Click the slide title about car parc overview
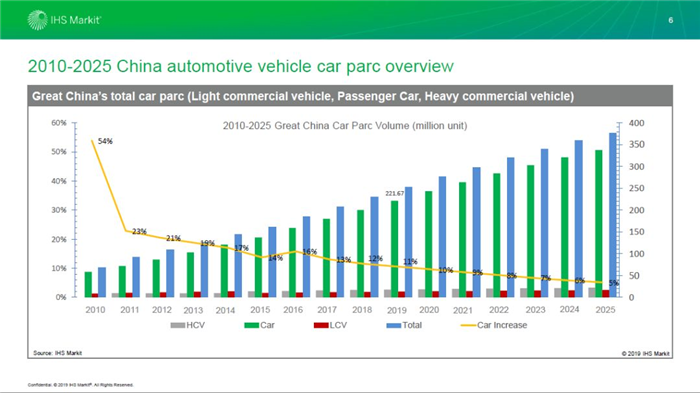Viewport: 700px width, 393px height. 241,66
